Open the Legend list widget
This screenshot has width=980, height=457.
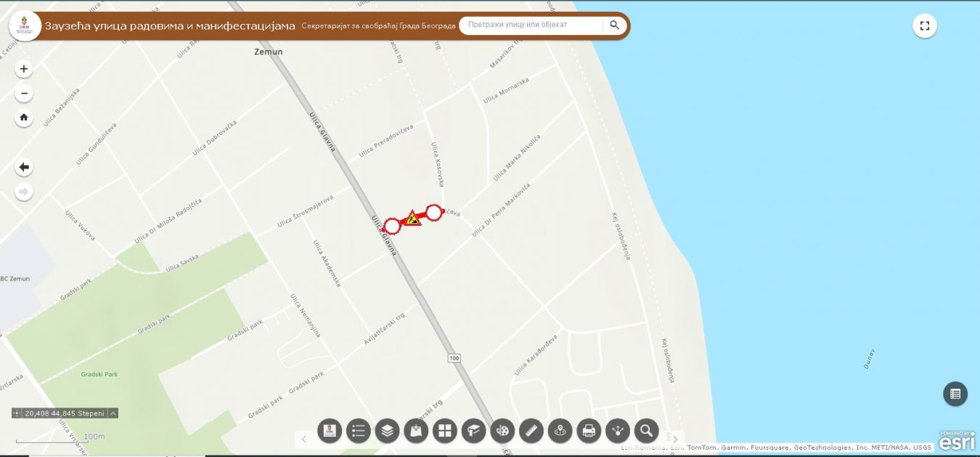[359, 431]
